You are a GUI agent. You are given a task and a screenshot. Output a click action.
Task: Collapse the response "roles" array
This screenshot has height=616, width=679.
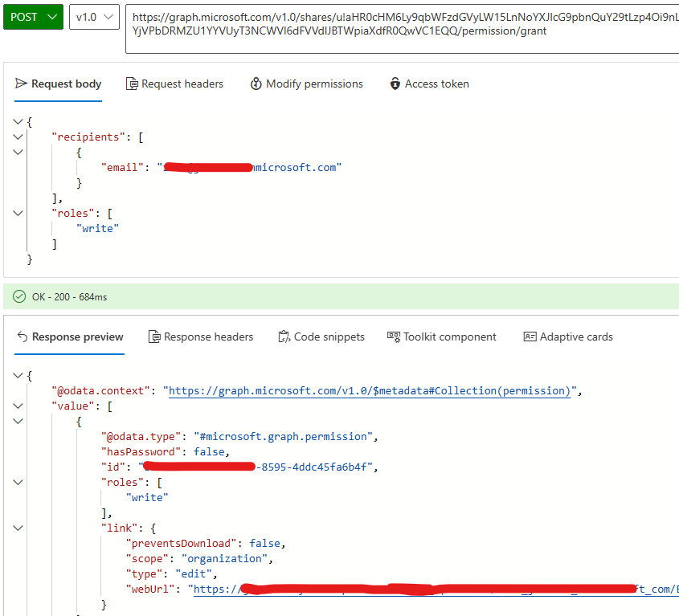[x=18, y=482]
